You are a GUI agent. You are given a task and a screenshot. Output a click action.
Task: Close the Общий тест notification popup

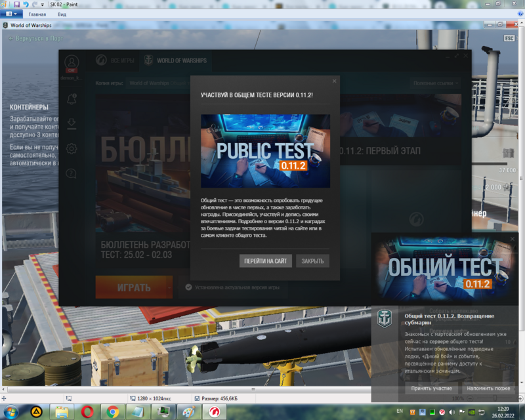click(x=513, y=239)
